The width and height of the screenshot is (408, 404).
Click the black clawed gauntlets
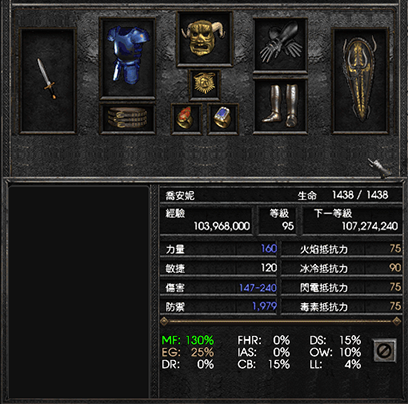[281, 42]
